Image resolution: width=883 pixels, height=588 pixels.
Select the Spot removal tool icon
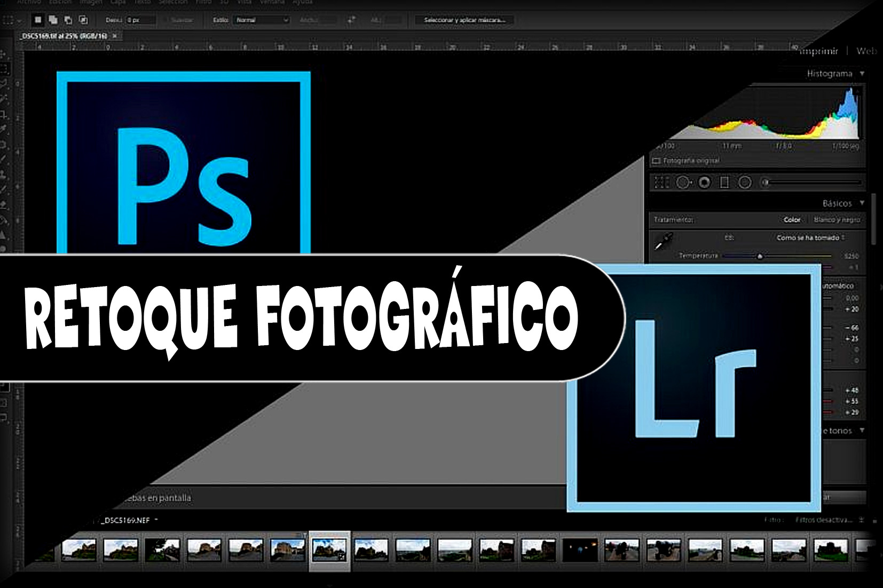[683, 183]
